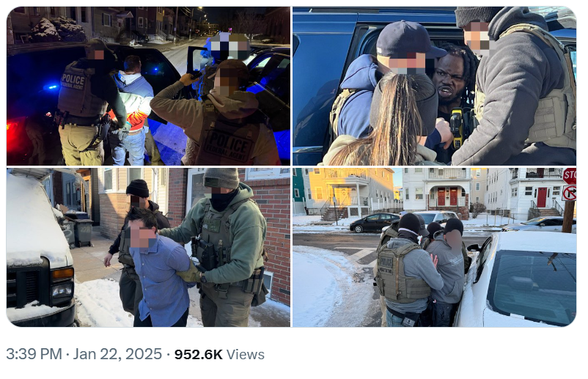The height and width of the screenshot is (379, 588).
Task: Click the word Views after the count
Action: point(246,354)
